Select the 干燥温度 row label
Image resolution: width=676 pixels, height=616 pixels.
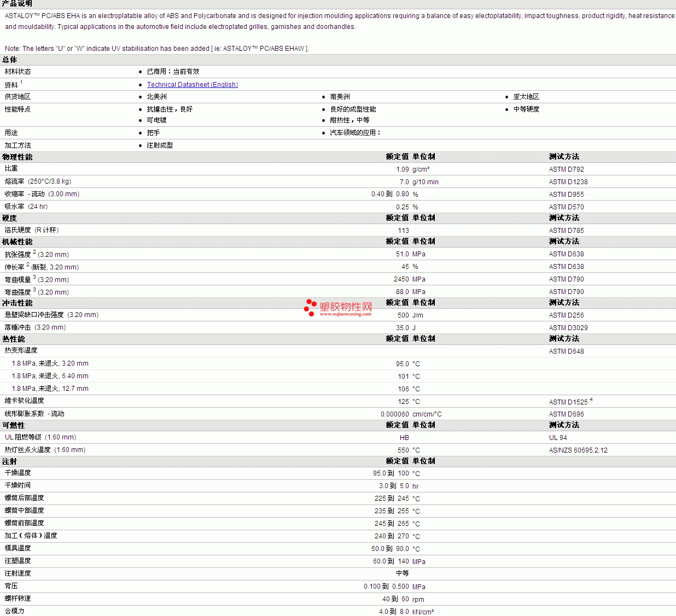18,473
